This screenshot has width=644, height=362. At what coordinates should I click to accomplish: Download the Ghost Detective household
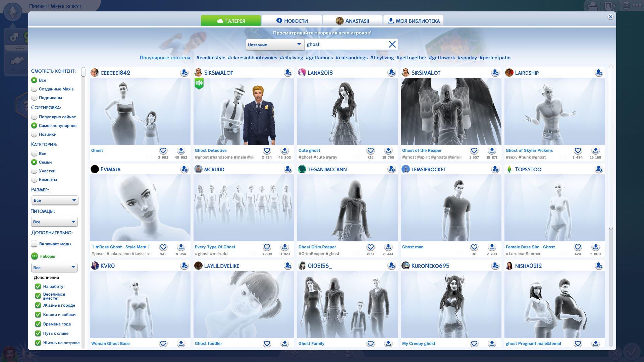[284, 150]
